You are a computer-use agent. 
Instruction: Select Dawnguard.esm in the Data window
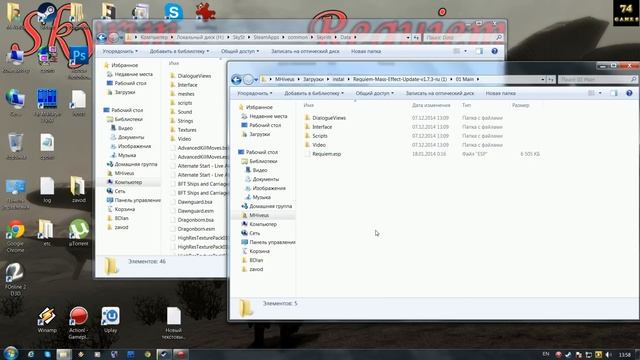click(x=196, y=211)
